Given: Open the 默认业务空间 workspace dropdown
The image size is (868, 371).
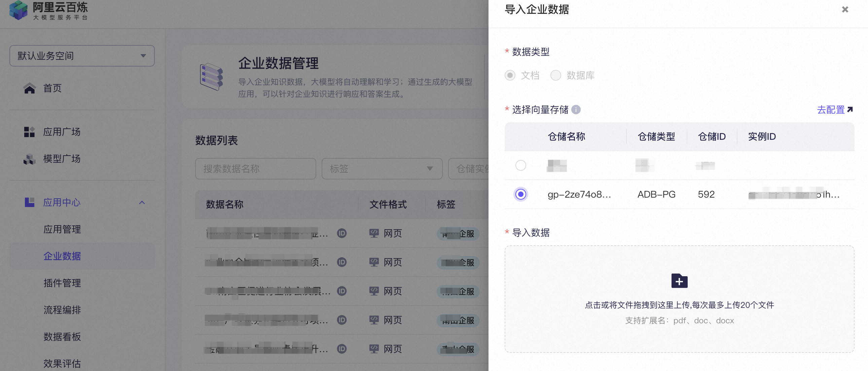Looking at the screenshot, I should click(x=81, y=56).
